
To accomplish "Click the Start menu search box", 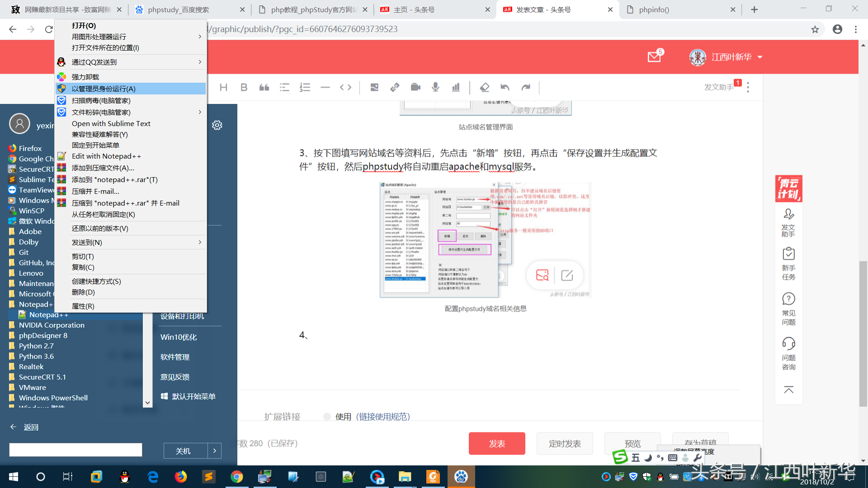I will pos(75,450).
